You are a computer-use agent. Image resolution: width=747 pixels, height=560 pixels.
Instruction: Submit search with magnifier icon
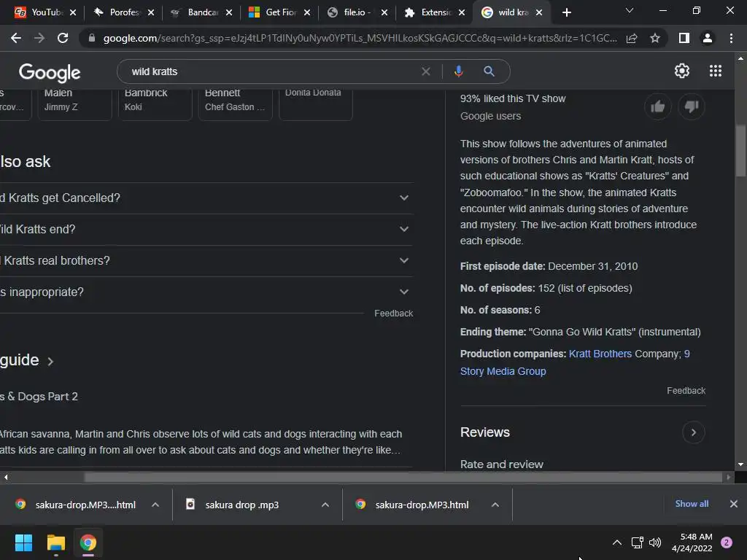click(489, 71)
